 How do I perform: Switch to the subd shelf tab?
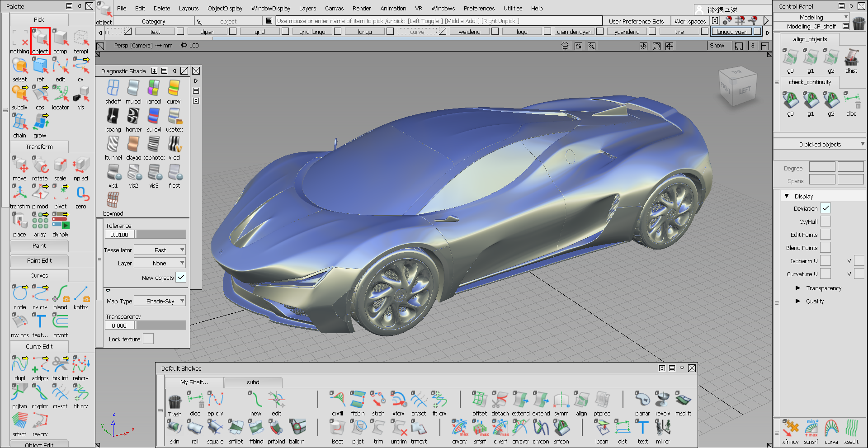(252, 382)
